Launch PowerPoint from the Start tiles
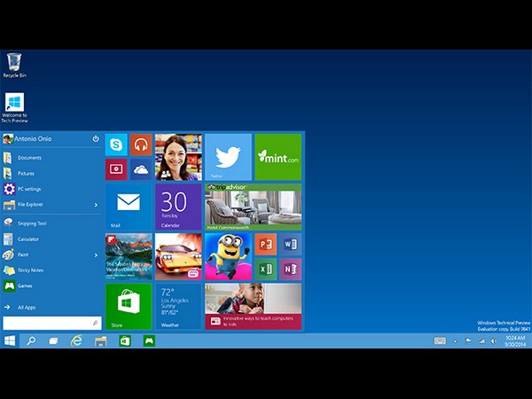The image size is (532, 399). point(265,244)
